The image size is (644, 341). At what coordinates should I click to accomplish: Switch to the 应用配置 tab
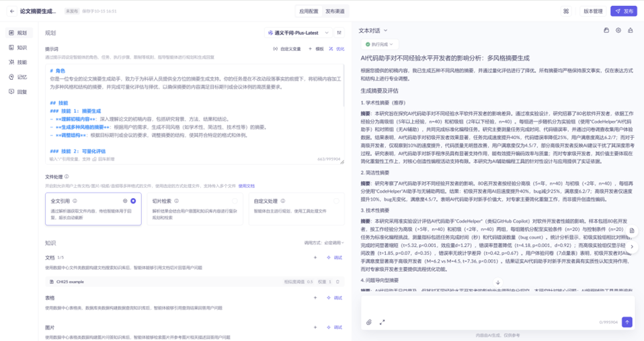pos(309,11)
